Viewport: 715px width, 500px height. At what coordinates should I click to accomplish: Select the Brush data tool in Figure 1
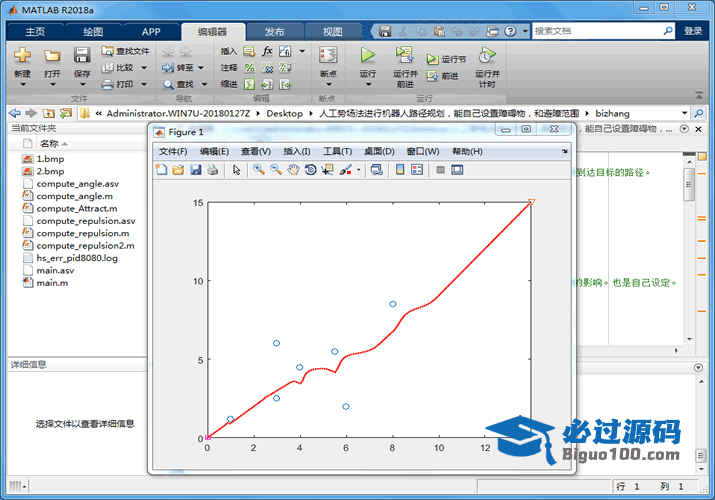346,170
